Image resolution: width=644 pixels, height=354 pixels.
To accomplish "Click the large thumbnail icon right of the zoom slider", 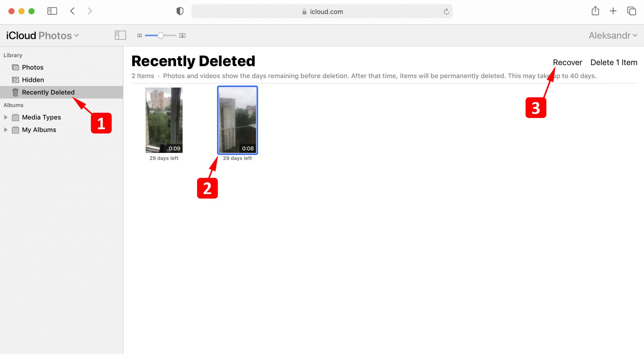I will 182,35.
